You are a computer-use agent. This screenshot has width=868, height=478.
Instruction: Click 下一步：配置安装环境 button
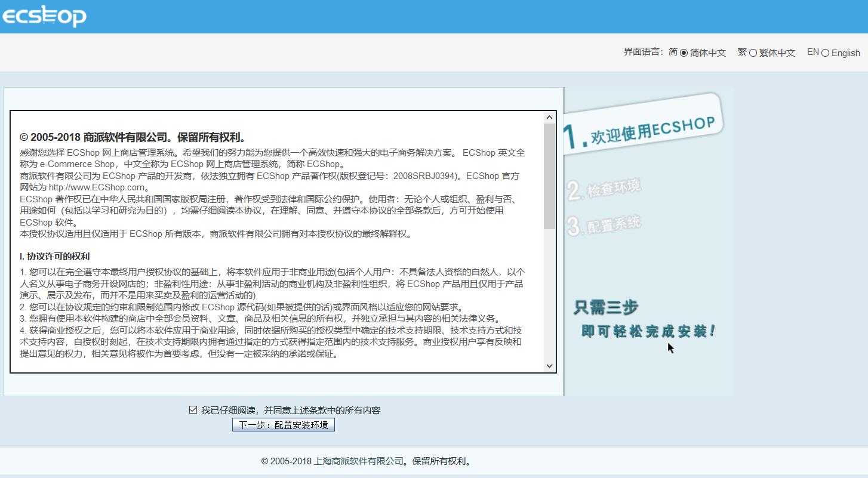coord(284,425)
